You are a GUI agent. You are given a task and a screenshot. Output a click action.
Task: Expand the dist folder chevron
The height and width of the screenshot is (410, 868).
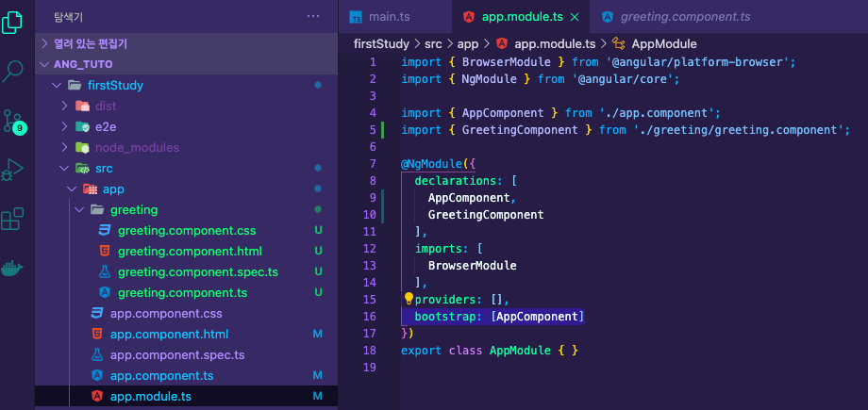click(x=64, y=106)
